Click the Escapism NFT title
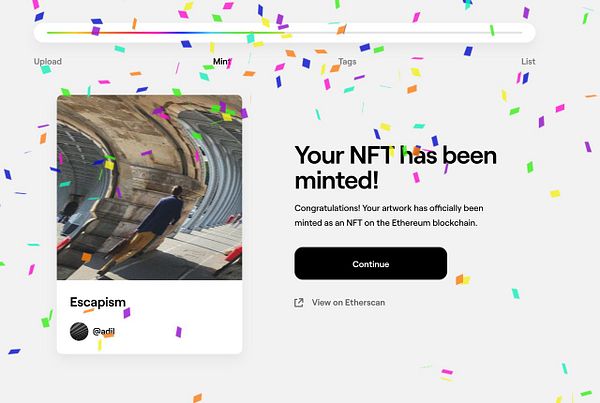This screenshot has height=403, width=600. (98, 302)
